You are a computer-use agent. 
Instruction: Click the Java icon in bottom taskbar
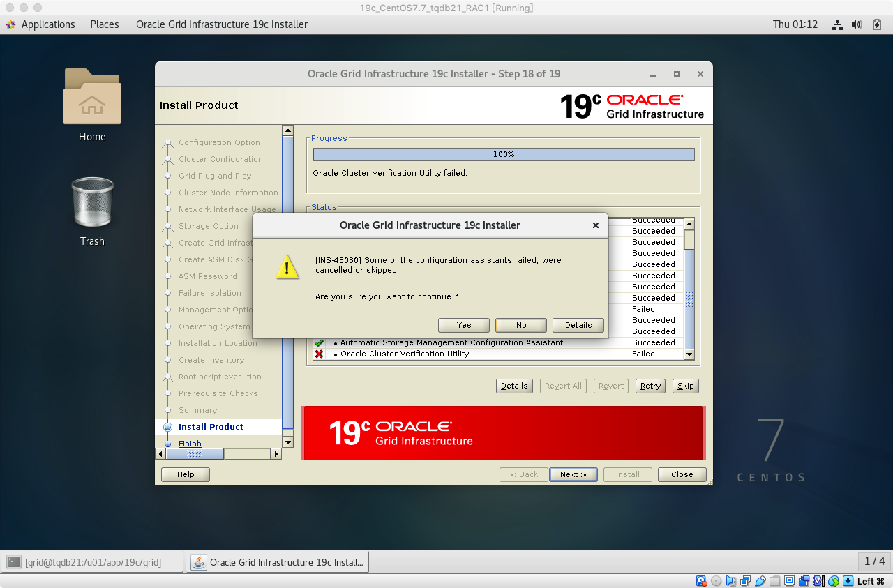(199, 561)
